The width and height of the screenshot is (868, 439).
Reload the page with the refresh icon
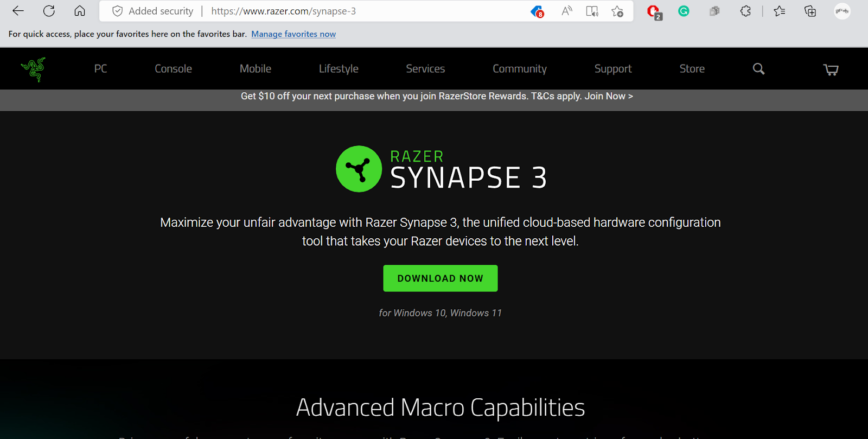click(x=49, y=11)
